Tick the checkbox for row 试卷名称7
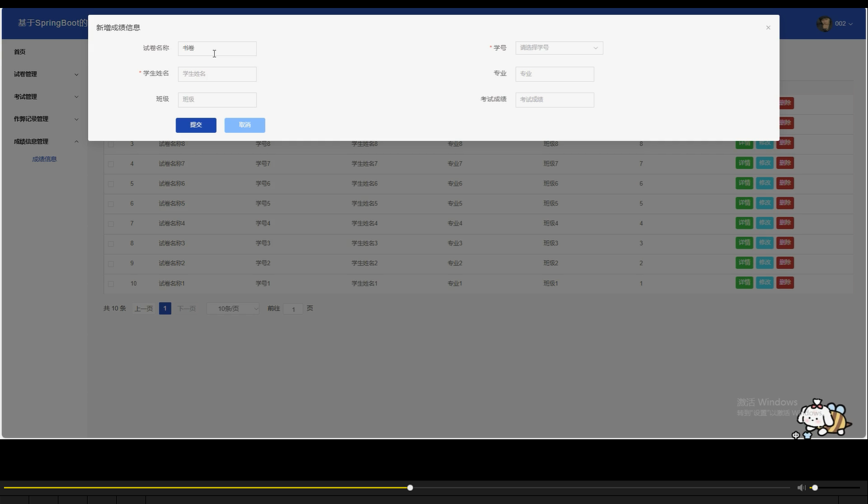 (111, 164)
